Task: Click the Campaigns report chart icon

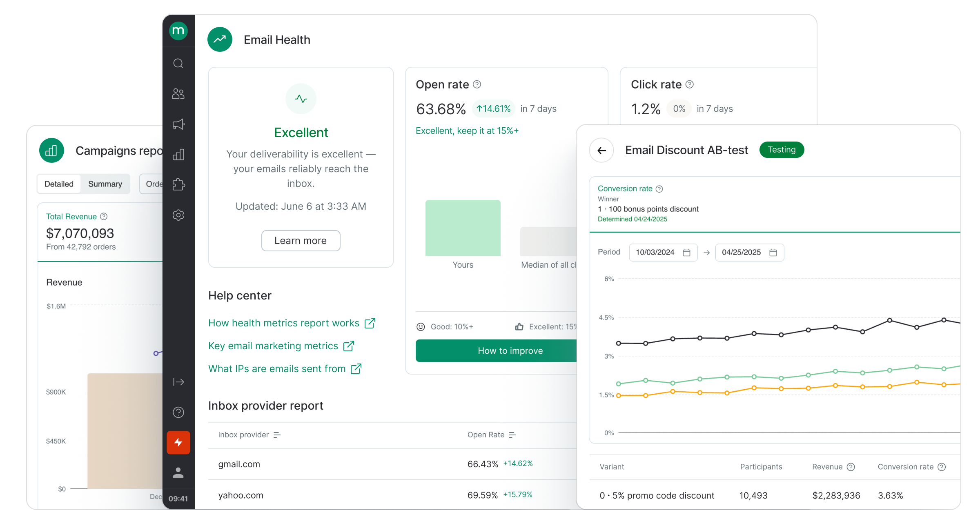Action: (51, 151)
